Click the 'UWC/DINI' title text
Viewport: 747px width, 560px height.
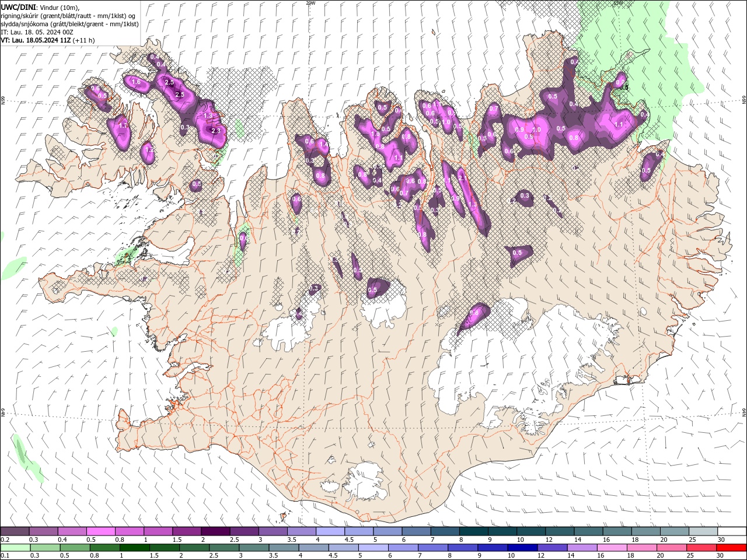click(x=19, y=6)
